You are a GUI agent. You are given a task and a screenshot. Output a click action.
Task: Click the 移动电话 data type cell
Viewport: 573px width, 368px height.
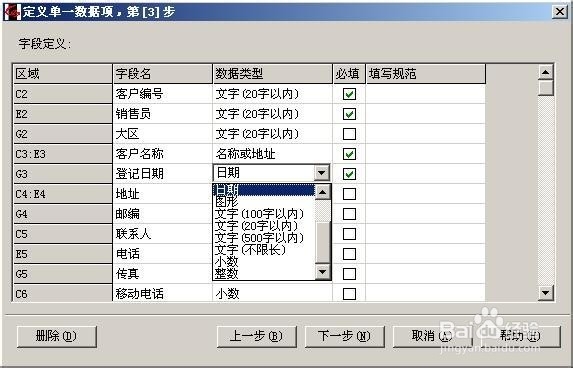coord(272,293)
